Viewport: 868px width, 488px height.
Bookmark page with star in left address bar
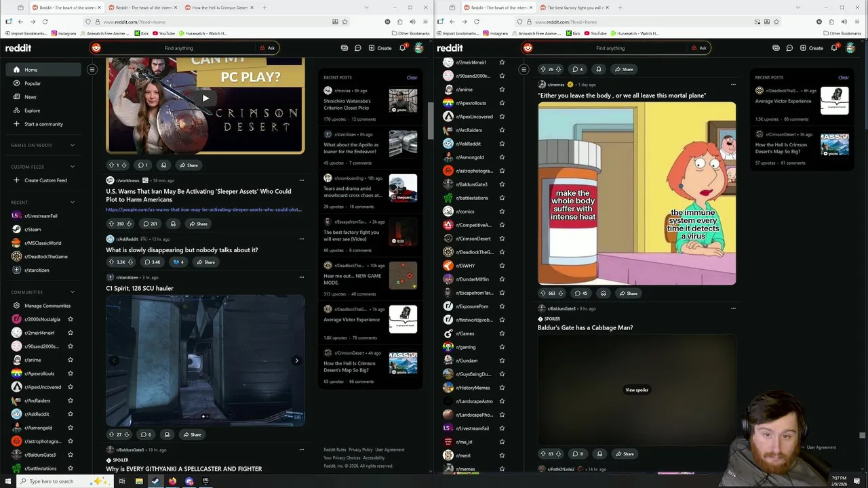click(x=344, y=22)
